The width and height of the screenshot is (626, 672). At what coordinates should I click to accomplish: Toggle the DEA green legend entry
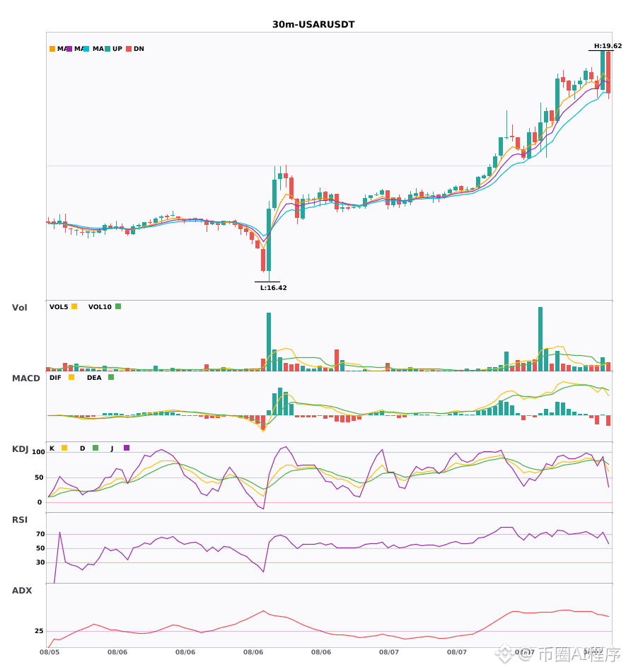pyautogui.click(x=100, y=377)
